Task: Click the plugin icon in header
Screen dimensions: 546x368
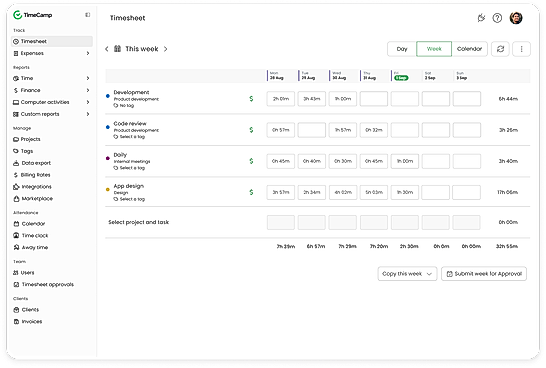Action: (x=481, y=18)
